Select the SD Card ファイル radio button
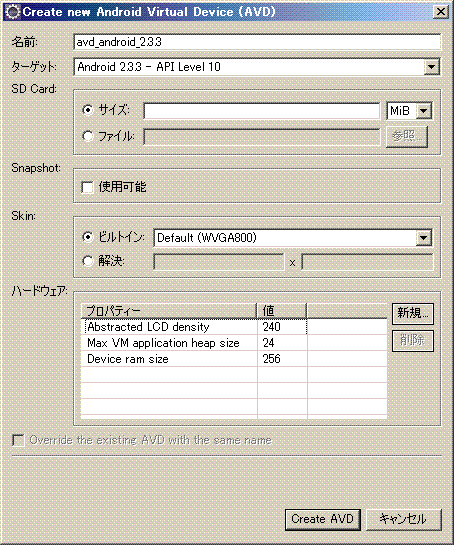This screenshot has width=454, height=545. (x=88, y=136)
